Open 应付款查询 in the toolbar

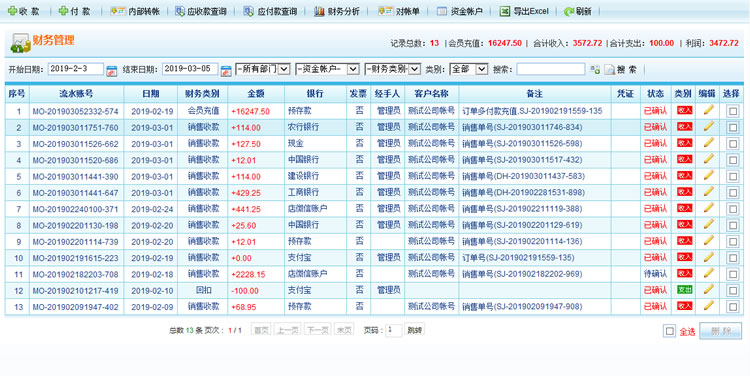tap(270, 11)
